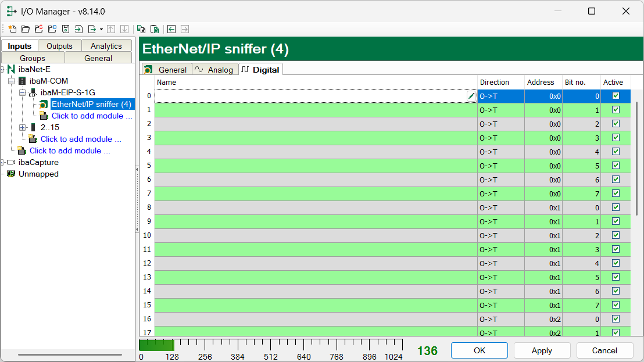This screenshot has height=362, width=644.
Task: Click the vertical scrollbar of signal table
Action: pos(637,159)
